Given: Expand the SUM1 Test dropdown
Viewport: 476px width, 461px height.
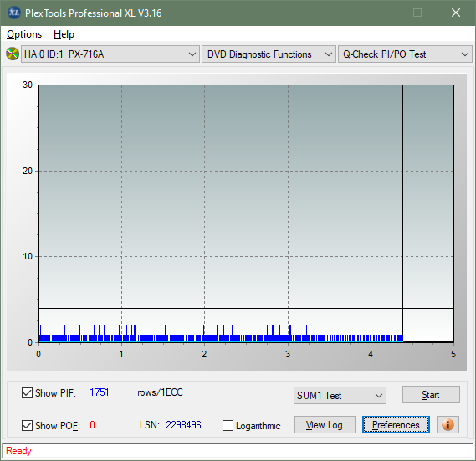Looking at the screenshot, I should 340,395.
